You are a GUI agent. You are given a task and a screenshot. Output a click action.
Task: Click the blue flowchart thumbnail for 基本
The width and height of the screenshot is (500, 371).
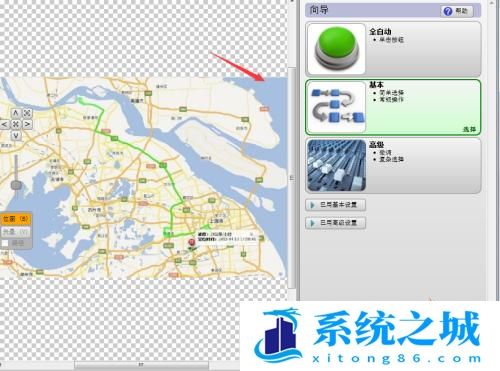pyautogui.click(x=336, y=107)
